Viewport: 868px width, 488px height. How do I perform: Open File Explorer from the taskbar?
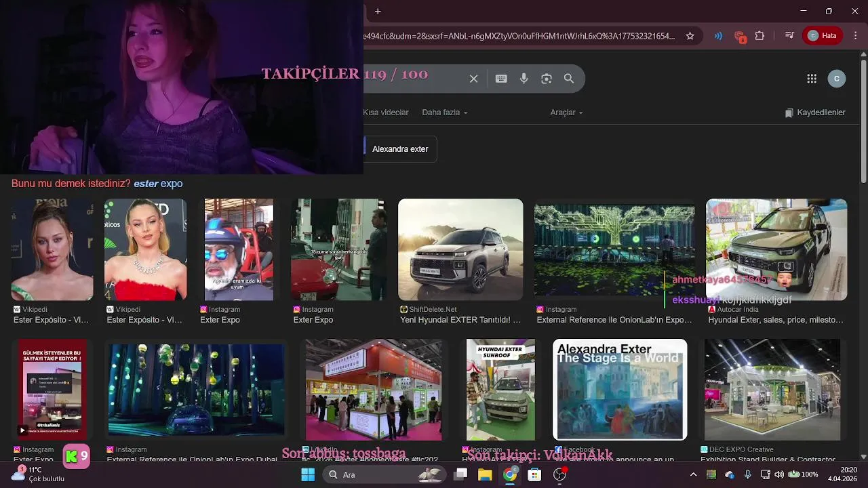(x=485, y=474)
